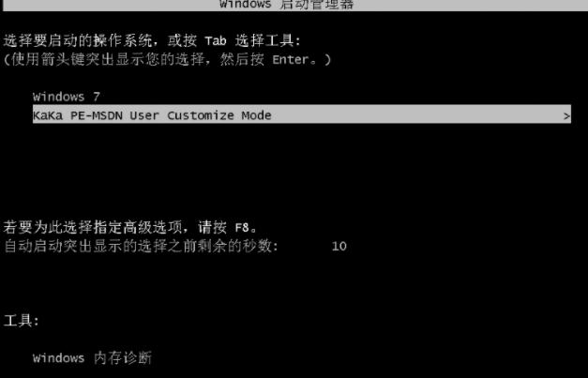Click the F8 key hint text
This screenshot has width=588, height=378.
[x=242, y=227]
